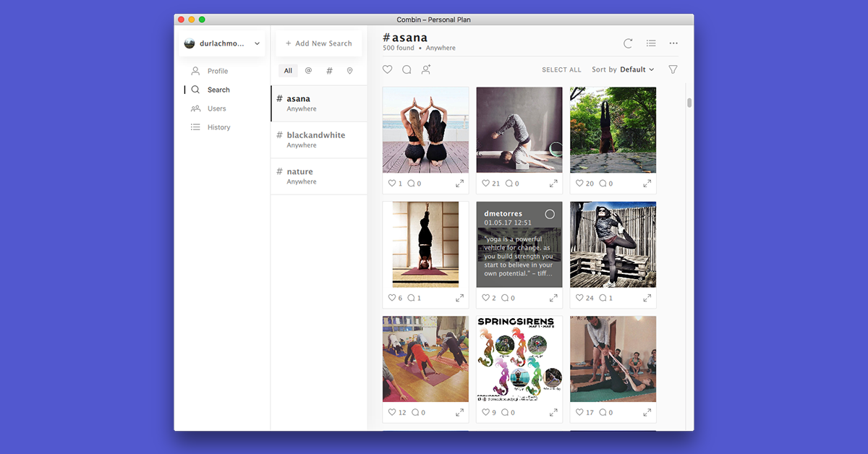Open the green garden handstand thumbnail

coord(613,130)
